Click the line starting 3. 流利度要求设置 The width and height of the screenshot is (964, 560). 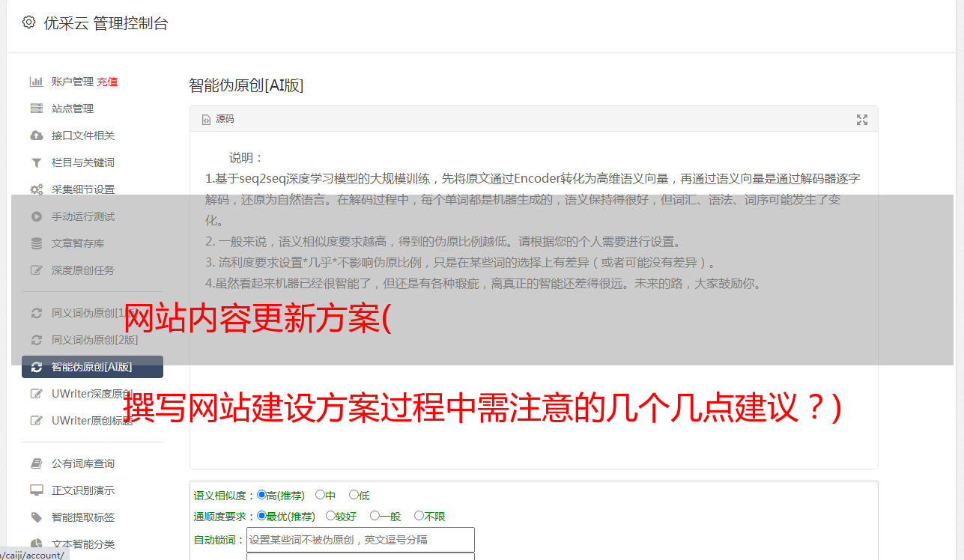461,263
